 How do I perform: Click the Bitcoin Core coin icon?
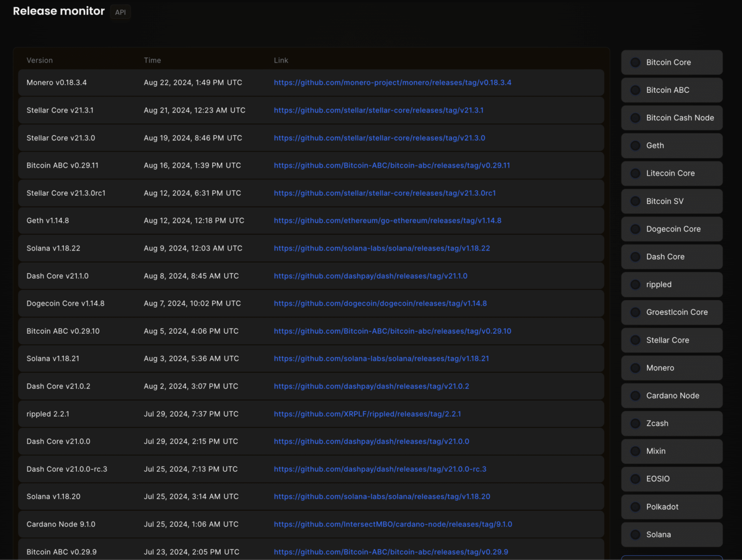[635, 62]
